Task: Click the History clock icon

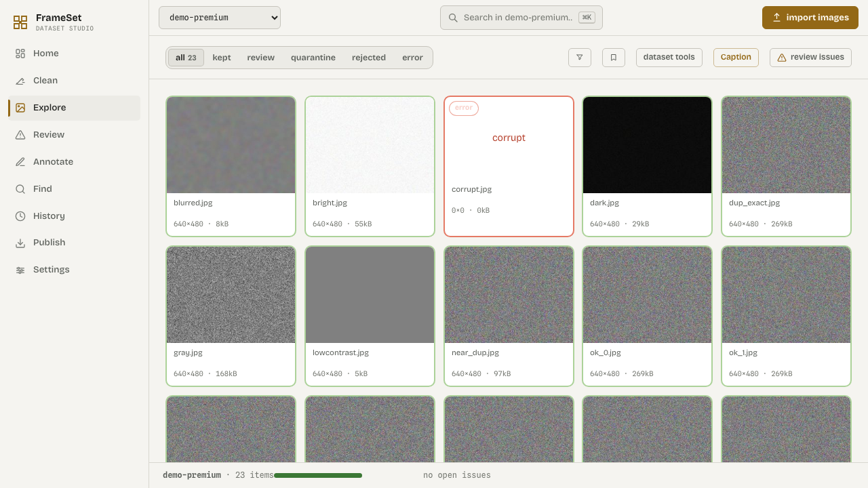Action: 20,216
